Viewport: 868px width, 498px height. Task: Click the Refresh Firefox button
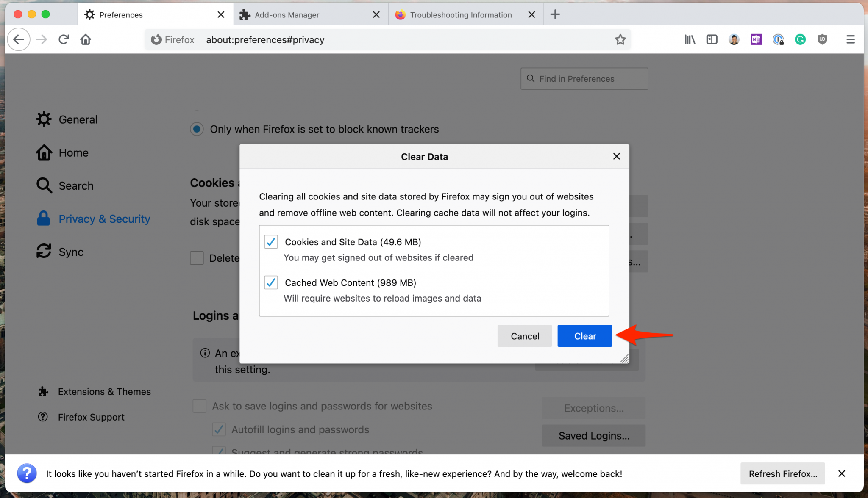point(782,473)
